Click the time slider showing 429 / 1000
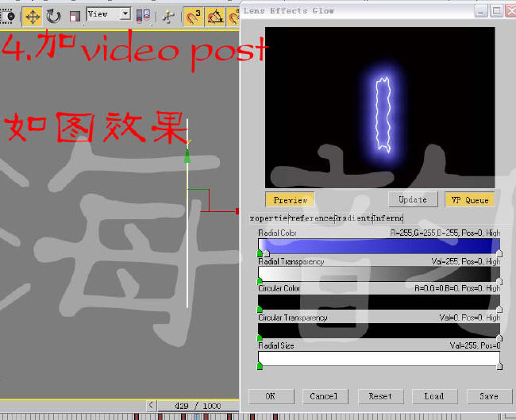This screenshot has height=420, width=516. coord(198,406)
